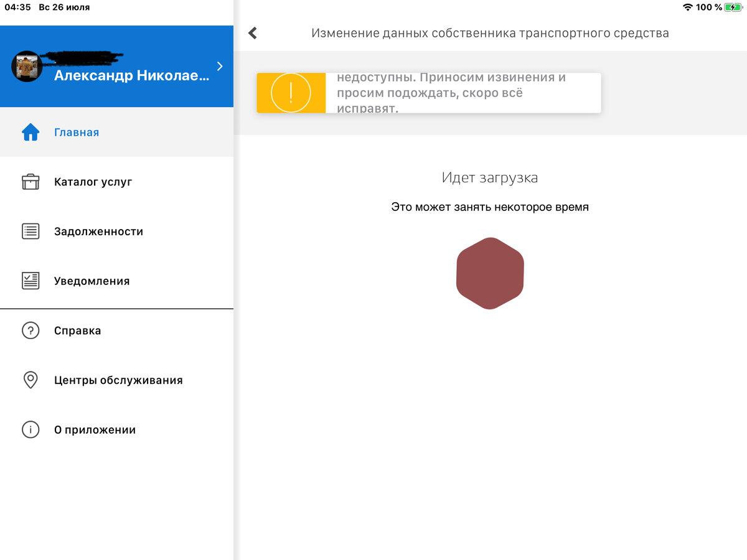Open О приложении via the info icon
747x560 pixels.
(31, 429)
